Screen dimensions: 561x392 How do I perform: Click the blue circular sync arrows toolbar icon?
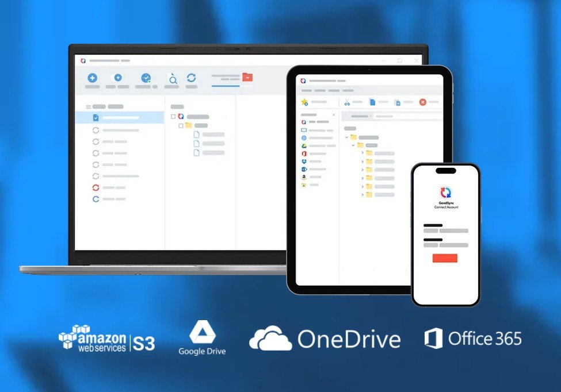coord(192,78)
